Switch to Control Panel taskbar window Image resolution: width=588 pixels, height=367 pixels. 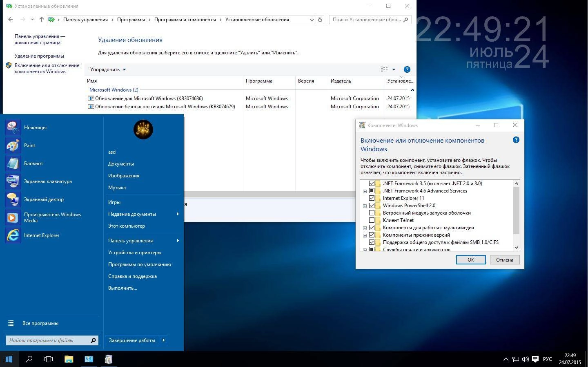point(89,359)
